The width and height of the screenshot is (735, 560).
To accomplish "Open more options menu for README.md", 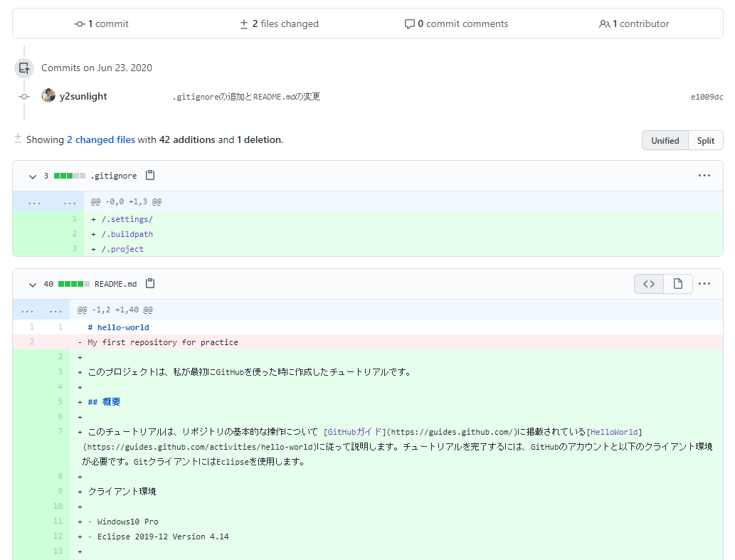I will 704,283.
